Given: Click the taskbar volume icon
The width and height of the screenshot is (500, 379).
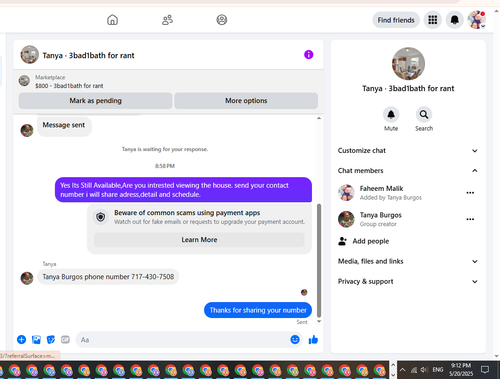Looking at the screenshot, I should [x=424, y=370].
